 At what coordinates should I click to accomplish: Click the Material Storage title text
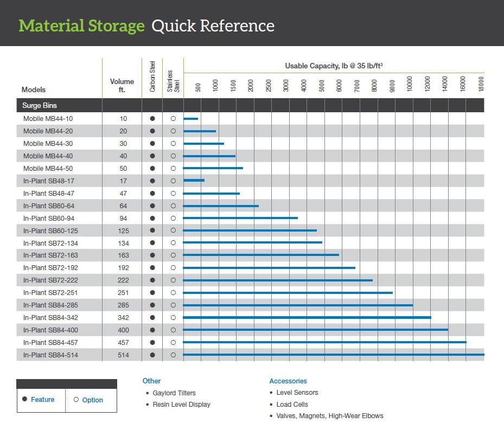coord(81,25)
